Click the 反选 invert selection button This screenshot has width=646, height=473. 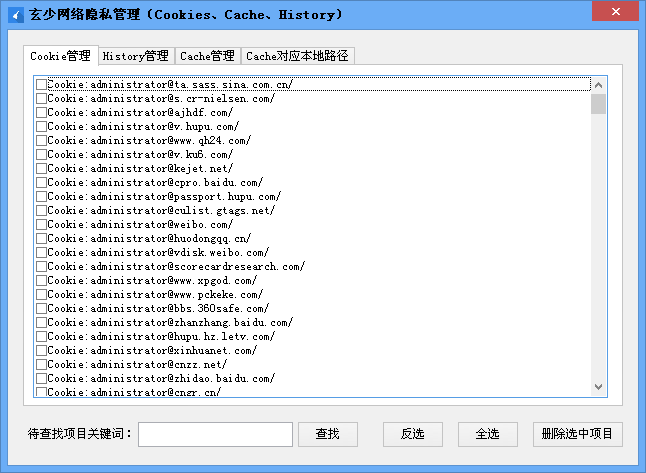(413, 434)
